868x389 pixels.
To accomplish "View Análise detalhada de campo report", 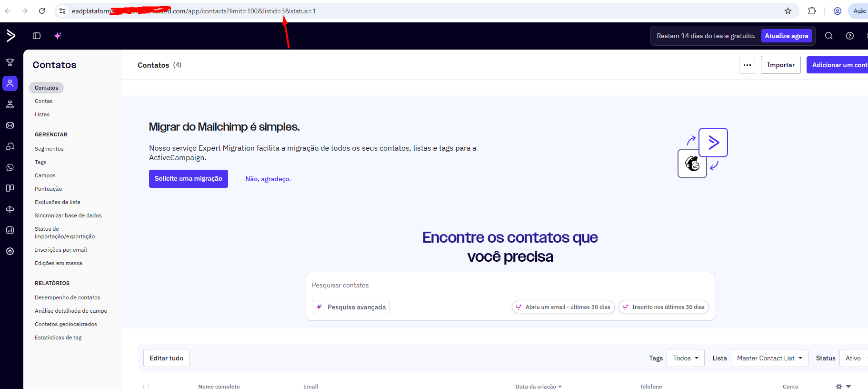I will [x=71, y=311].
